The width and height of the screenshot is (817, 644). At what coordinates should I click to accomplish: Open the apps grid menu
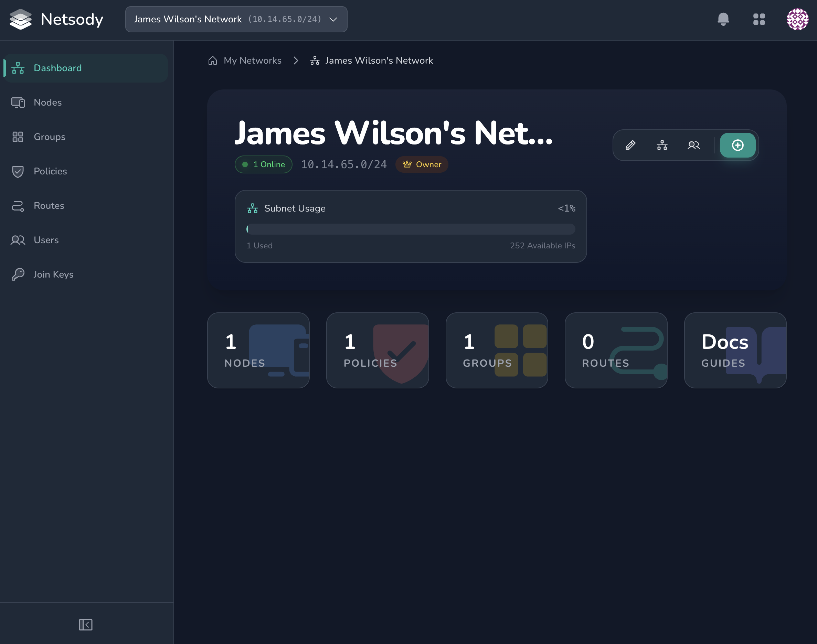(x=759, y=19)
